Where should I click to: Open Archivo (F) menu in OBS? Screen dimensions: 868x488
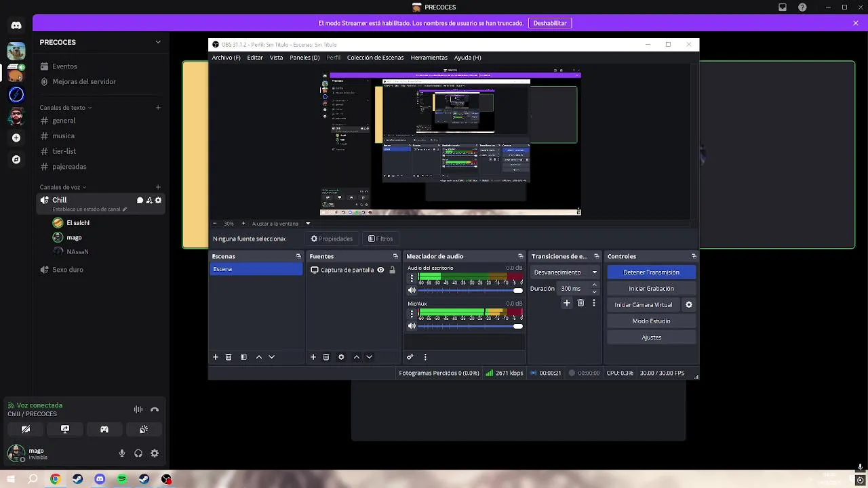(x=226, y=58)
